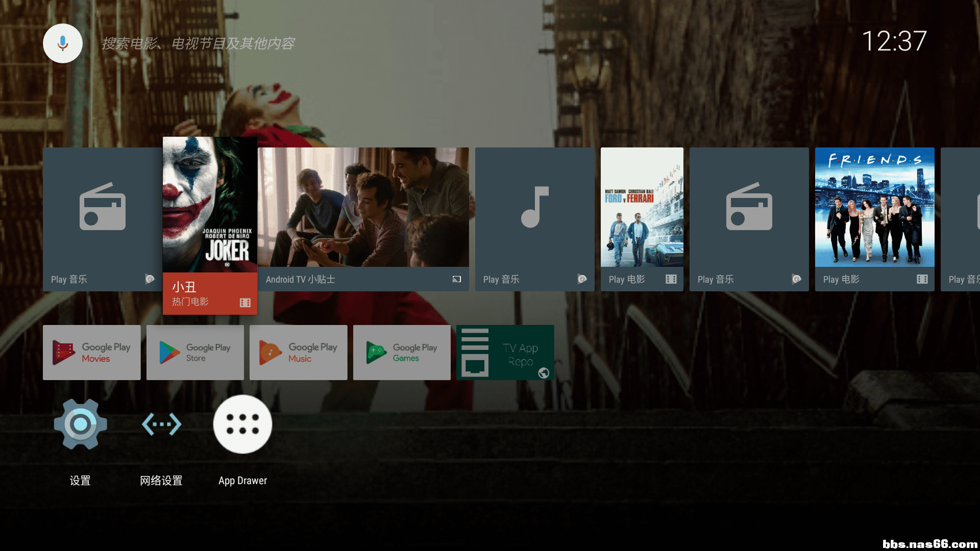Open the 设置 settings gear

(x=80, y=424)
